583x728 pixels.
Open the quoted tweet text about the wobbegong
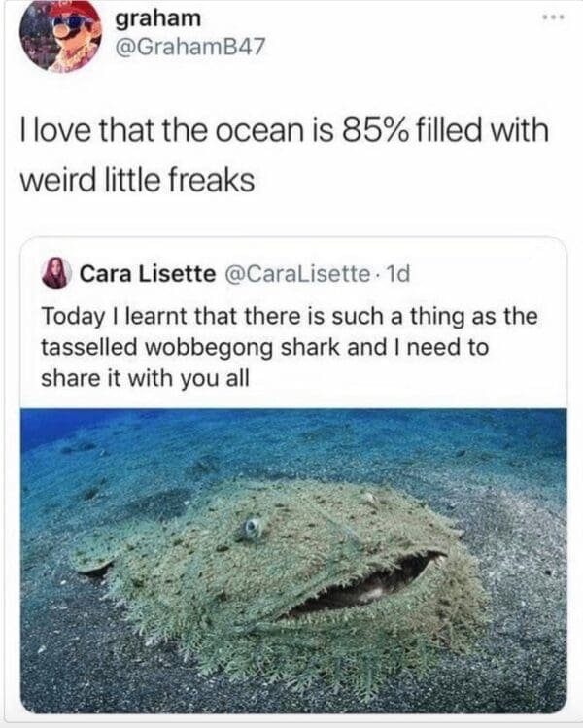point(290,347)
